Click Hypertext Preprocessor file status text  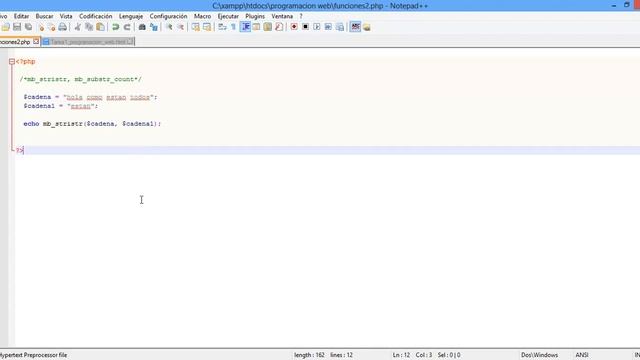(33, 355)
